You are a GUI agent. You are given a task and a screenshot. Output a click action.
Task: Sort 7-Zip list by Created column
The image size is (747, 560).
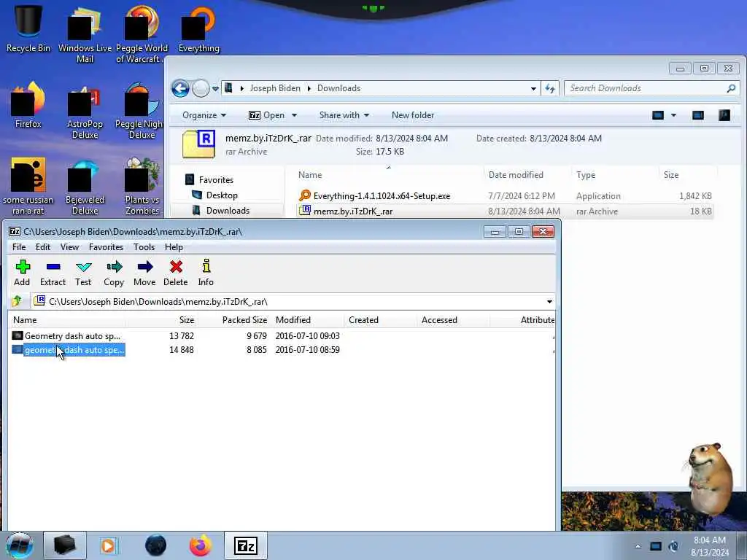[x=380, y=320]
